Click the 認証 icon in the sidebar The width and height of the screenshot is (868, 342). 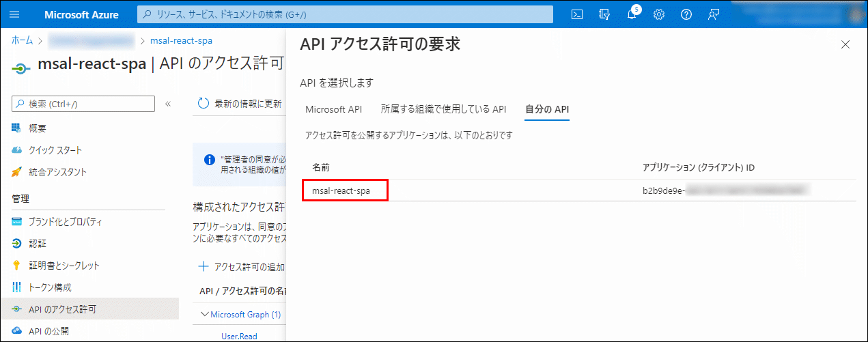click(x=17, y=244)
